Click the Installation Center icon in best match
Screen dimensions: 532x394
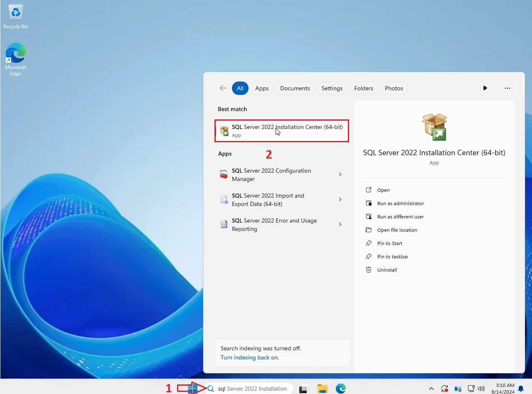click(224, 131)
